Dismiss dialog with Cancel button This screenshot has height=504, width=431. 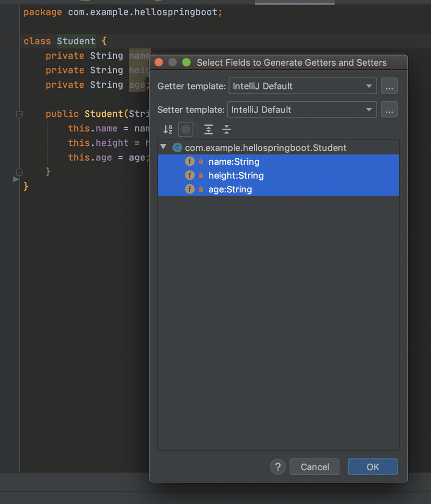point(314,466)
